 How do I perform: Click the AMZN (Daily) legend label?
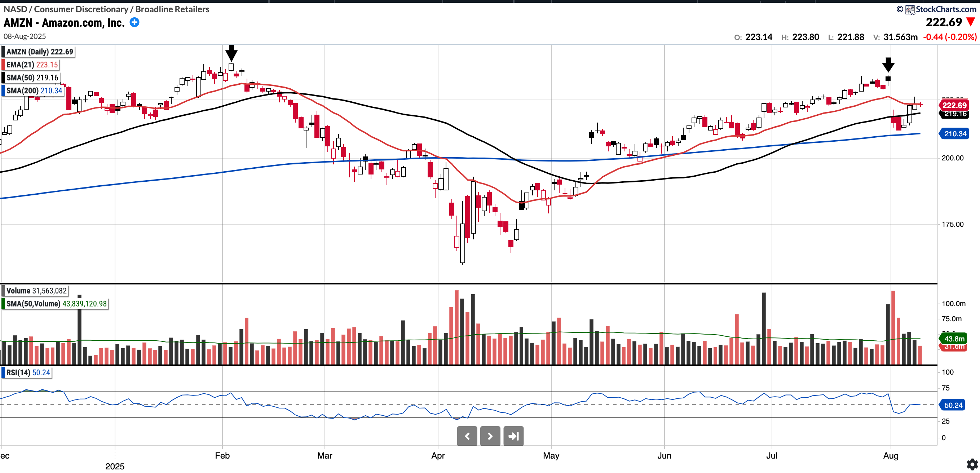pos(39,52)
